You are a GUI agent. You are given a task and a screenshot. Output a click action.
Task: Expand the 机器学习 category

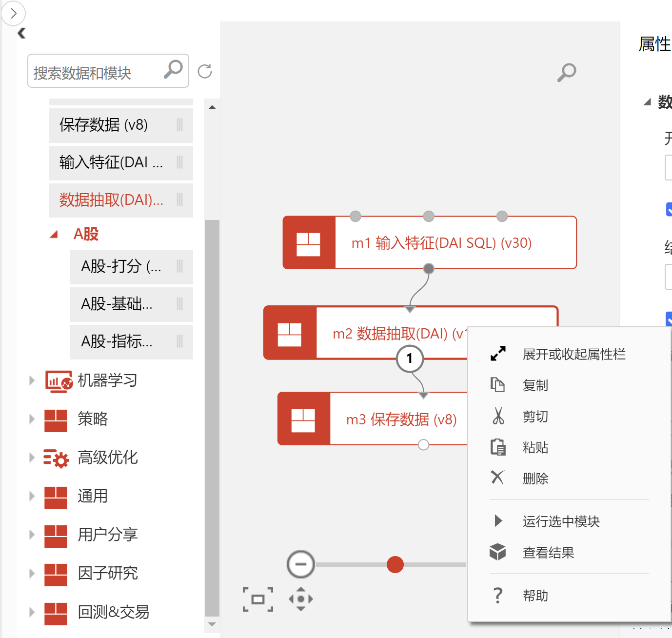(x=32, y=380)
